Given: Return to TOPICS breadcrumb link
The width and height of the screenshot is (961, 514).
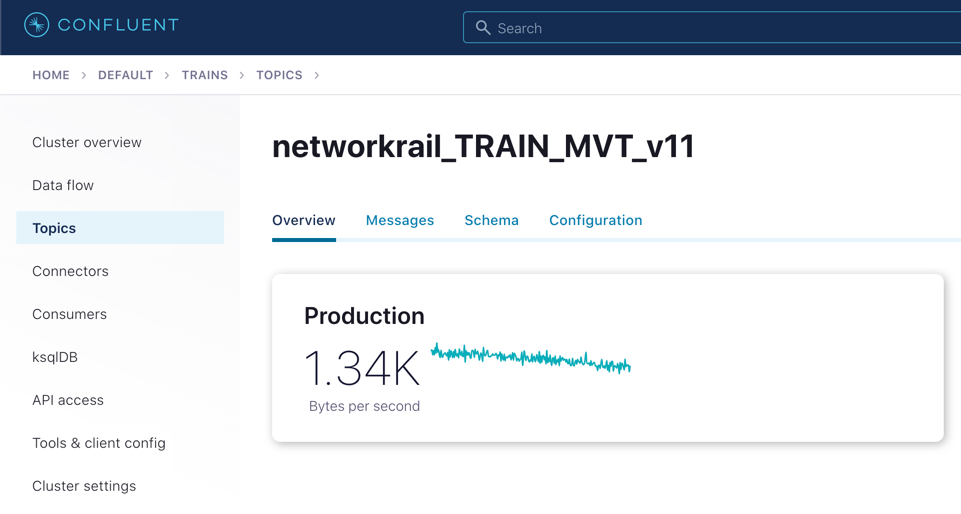Looking at the screenshot, I should pos(279,75).
